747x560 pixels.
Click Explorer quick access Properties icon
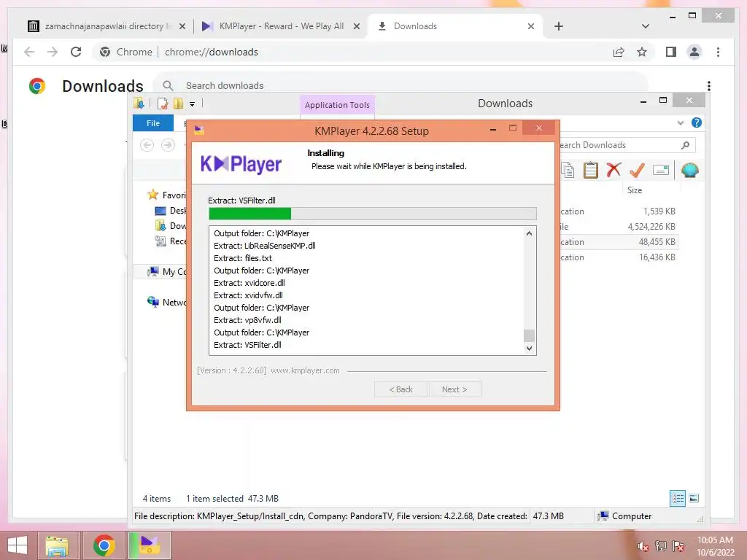click(x=163, y=104)
